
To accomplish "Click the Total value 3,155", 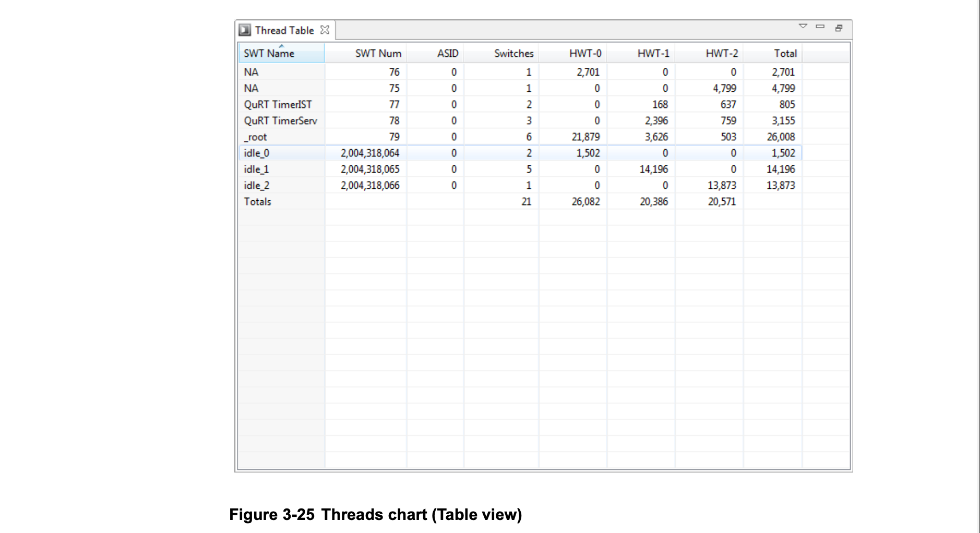I will (x=783, y=120).
